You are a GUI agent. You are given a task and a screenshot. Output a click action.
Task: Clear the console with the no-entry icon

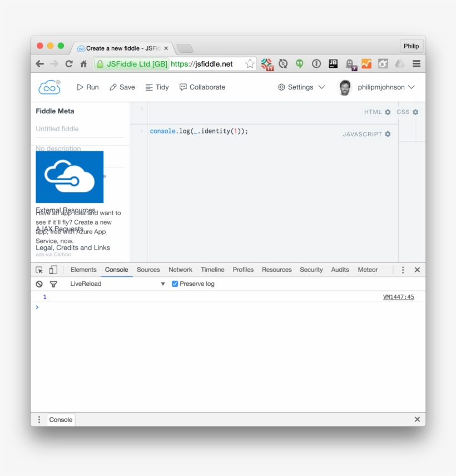pyautogui.click(x=39, y=284)
